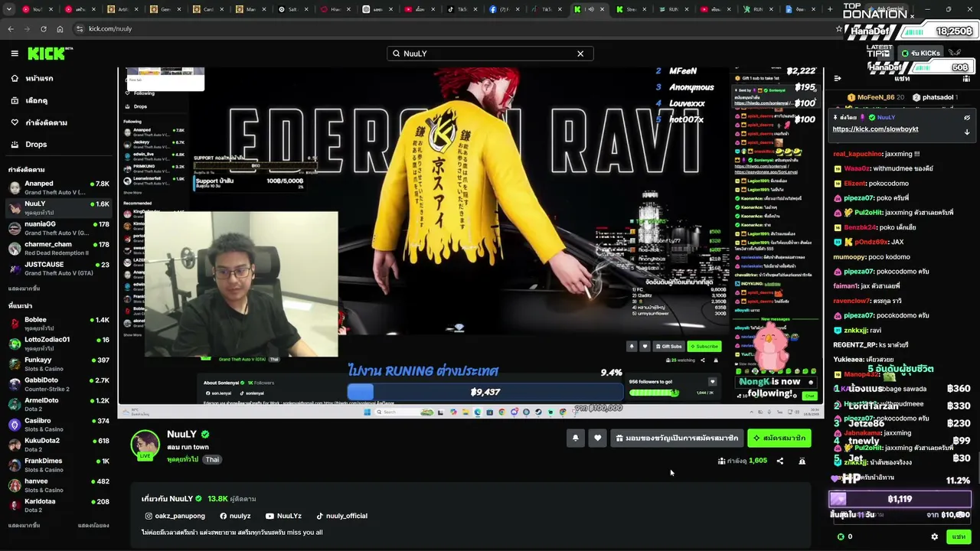The width and height of the screenshot is (980, 551).
Task: Share the NuuLY stream
Action: pyautogui.click(x=779, y=461)
